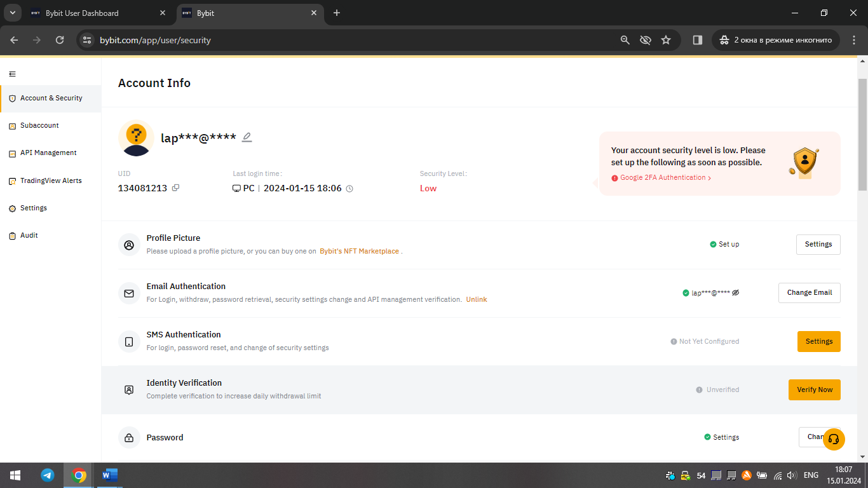Click the third-party cookies blocked eye icon
The width and height of the screenshot is (868, 488).
[646, 40]
